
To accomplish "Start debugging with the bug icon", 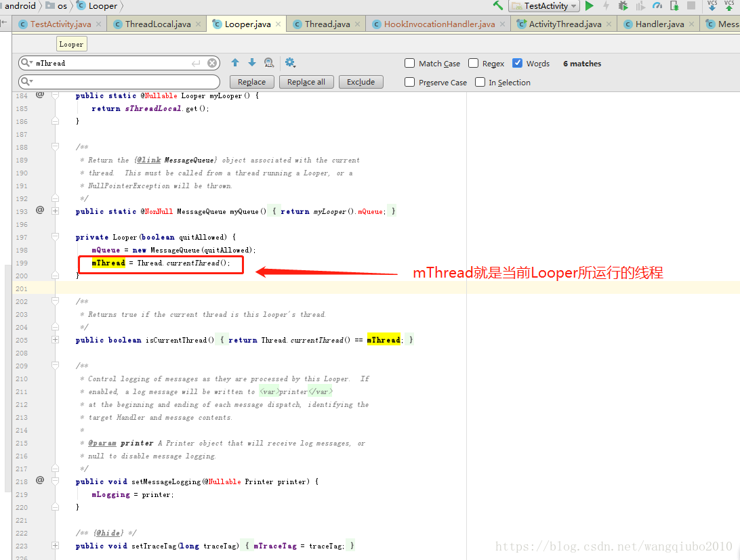I will (623, 5).
